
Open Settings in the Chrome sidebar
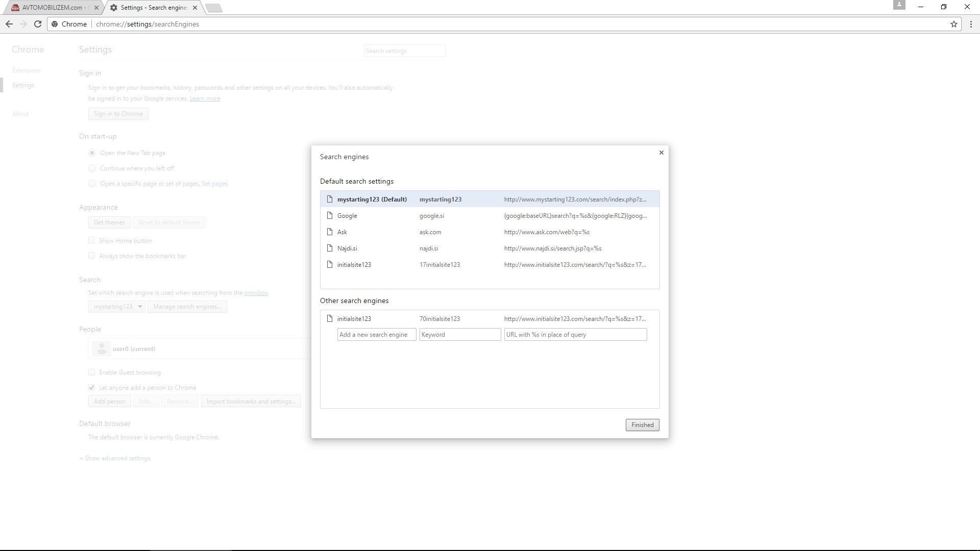click(x=23, y=85)
